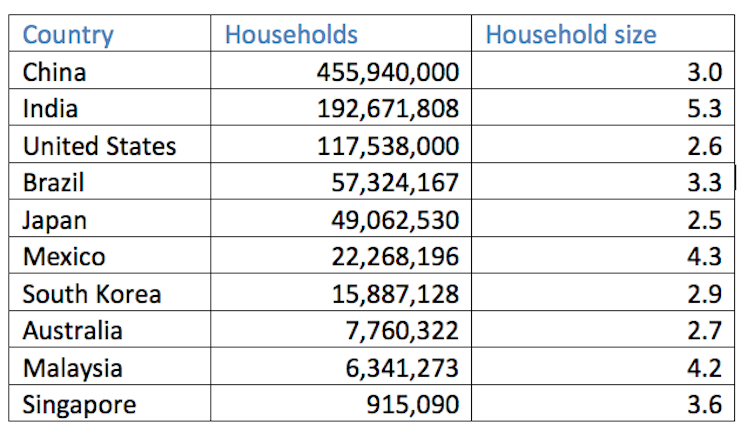
Task: Click China's households value 455,940,000
Action: (x=341, y=70)
